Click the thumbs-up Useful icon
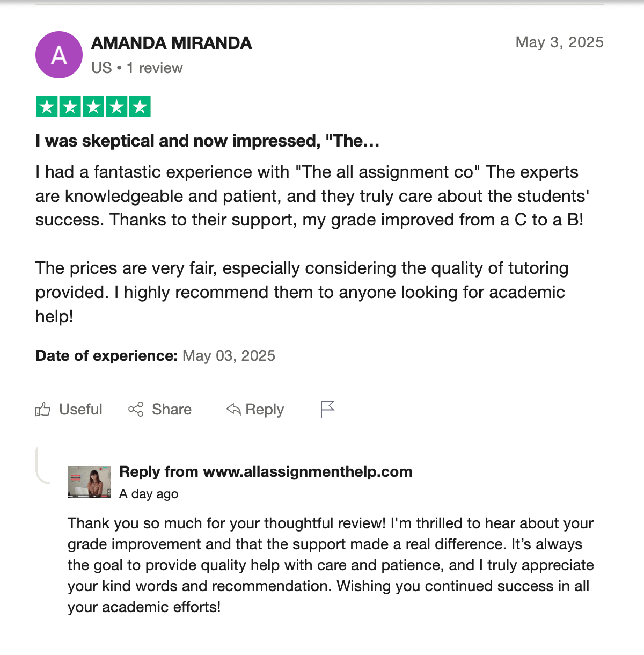644x655 pixels. click(x=42, y=409)
